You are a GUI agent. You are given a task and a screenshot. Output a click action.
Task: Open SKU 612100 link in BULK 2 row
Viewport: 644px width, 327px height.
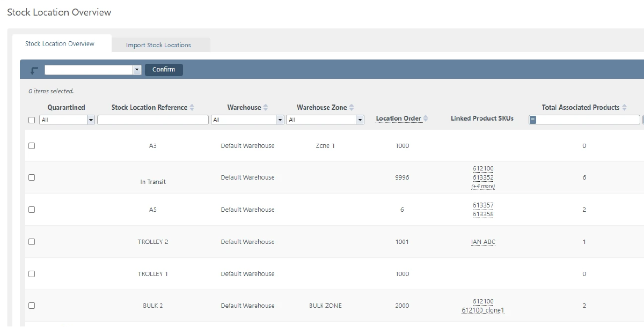[483, 301]
